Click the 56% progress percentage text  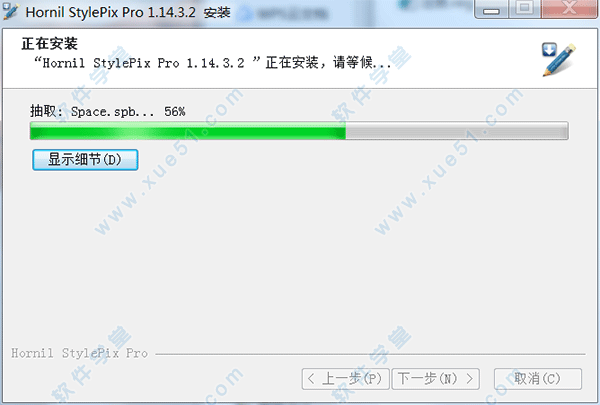point(175,112)
